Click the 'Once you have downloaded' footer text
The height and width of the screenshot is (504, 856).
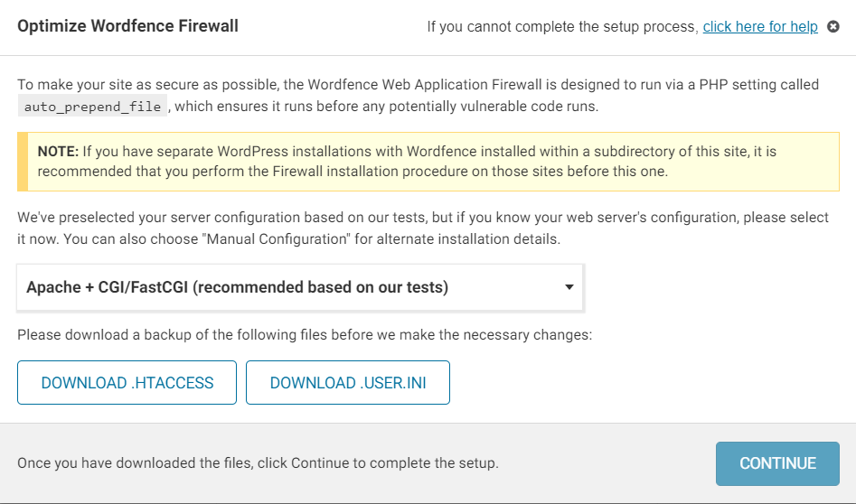[258, 463]
